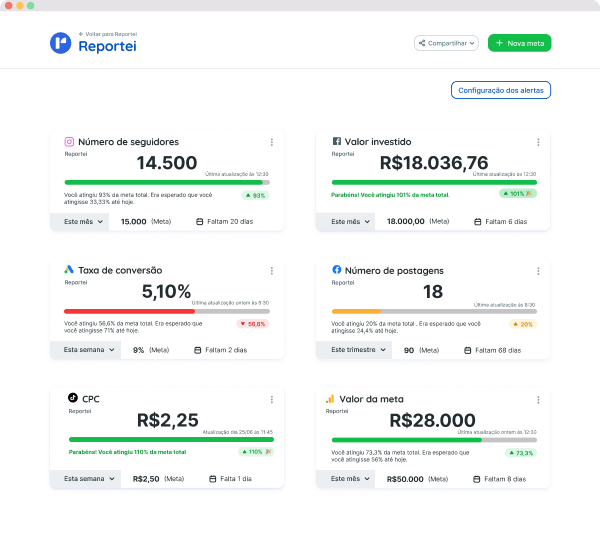600x533 pixels.
Task: Click the Reportei logo icon
Action: click(x=60, y=43)
